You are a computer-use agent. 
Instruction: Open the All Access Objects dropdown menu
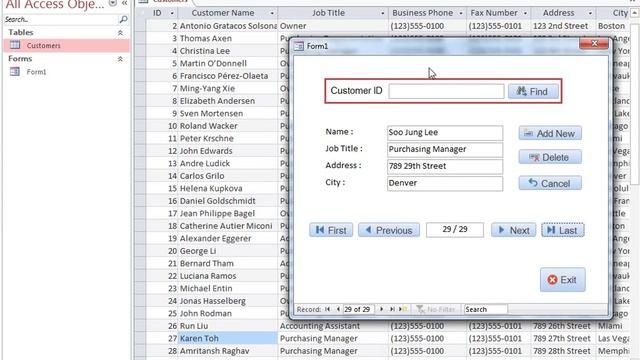click(x=113, y=3)
